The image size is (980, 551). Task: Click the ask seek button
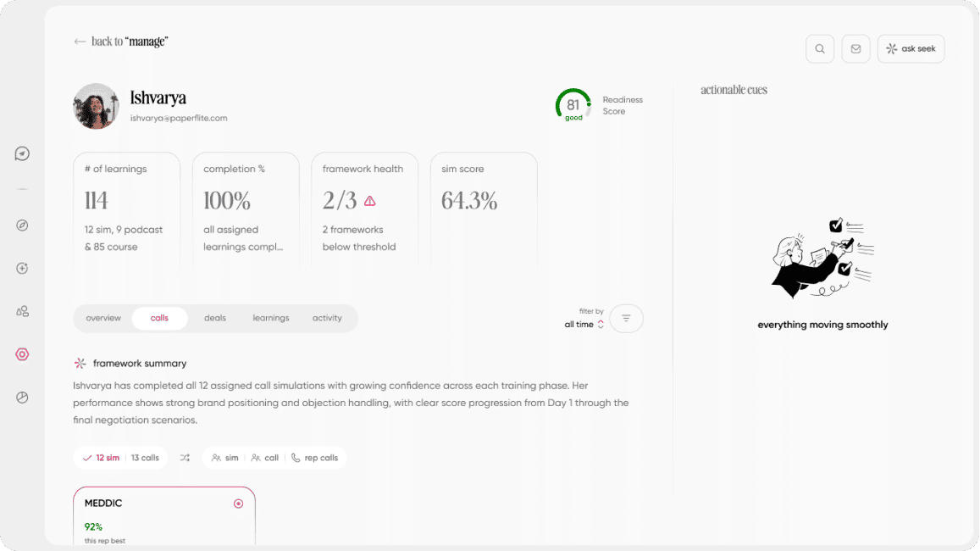click(x=911, y=49)
